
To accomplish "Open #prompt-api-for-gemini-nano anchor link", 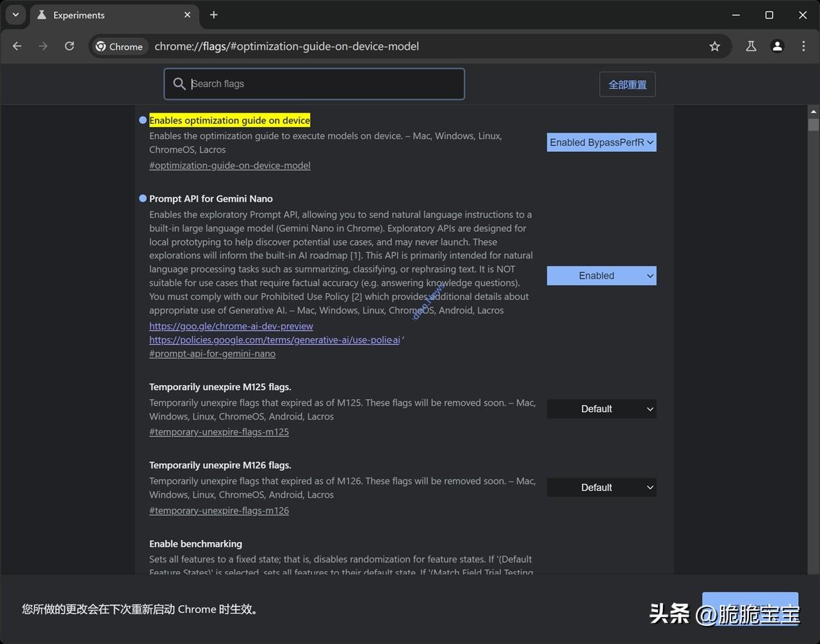I will 212,354.
